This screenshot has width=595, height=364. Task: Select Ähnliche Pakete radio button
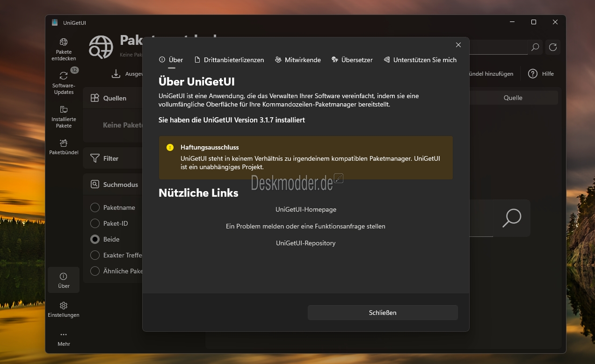pyautogui.click(x=95, y=271)
